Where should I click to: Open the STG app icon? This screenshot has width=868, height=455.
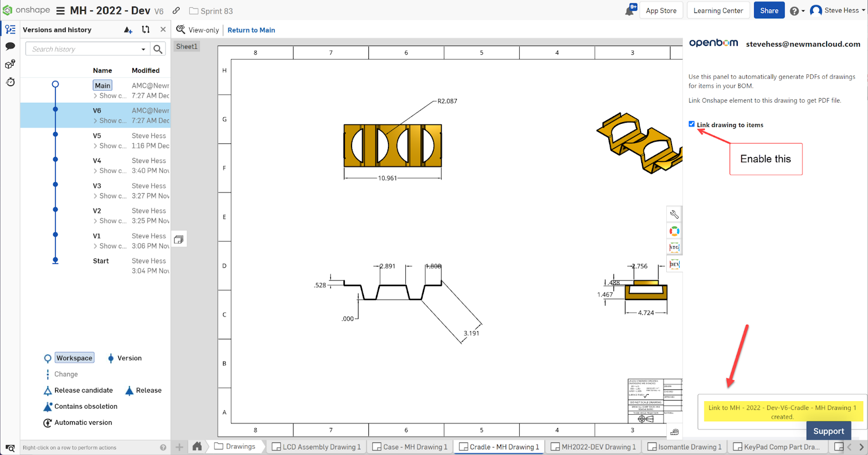pyautogui.click(x=674, y=248)
